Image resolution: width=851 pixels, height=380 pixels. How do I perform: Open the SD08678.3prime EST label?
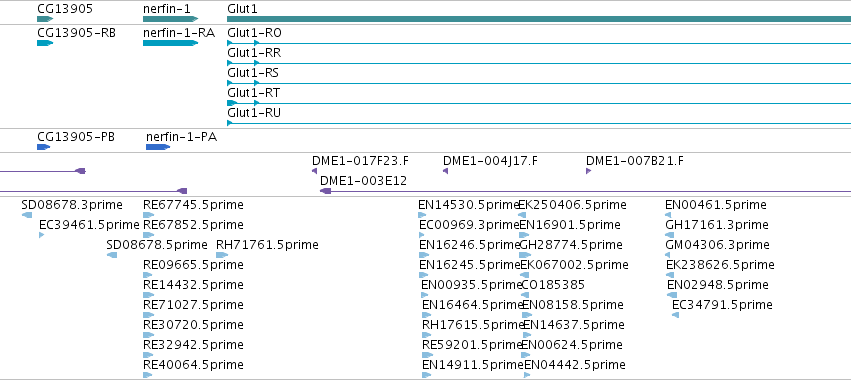click(72, 205)
